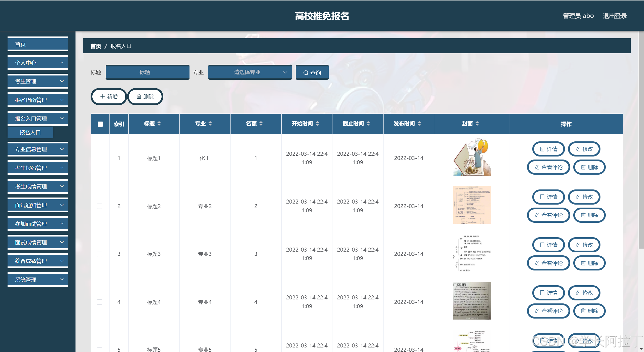
Task: Check the checkbox for row 标题3
Action: [x=100, y=254]
